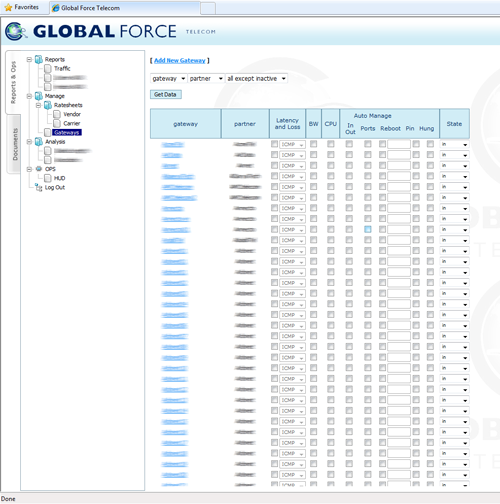Click the Internet Explorer icon on the Global Force Telecom tab
500x504 pixels.
tap(56, 8)
